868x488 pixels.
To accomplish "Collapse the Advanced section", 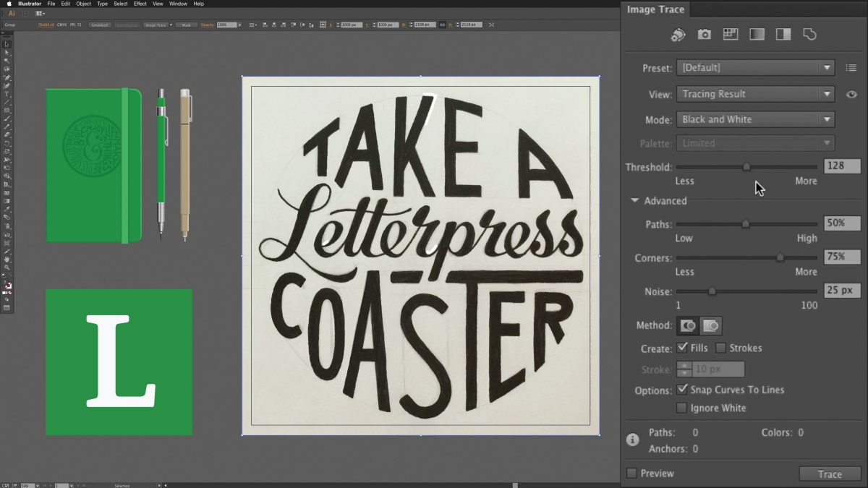I will pos(635,201).
